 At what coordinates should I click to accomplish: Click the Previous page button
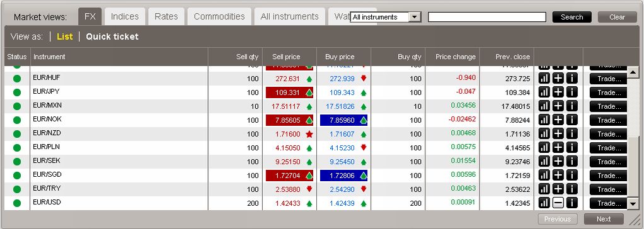pyautogui.click(x=558, y=219)
